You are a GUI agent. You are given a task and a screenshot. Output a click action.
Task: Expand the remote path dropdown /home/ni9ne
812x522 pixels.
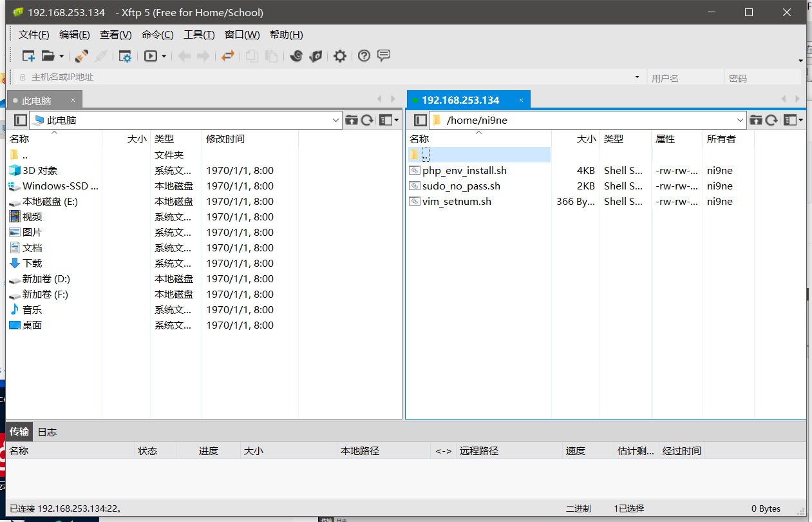[740, 120]
